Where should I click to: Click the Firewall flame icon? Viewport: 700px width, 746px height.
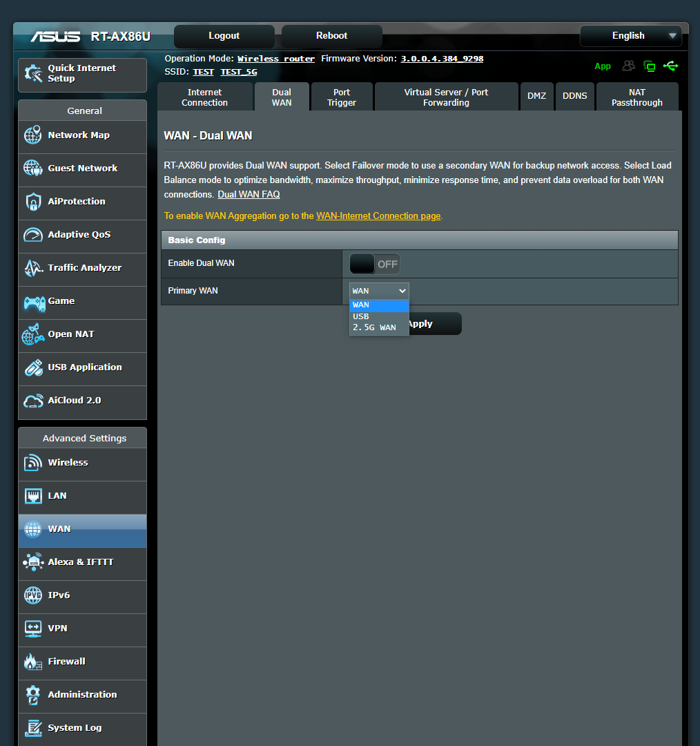tap(33, 661)
